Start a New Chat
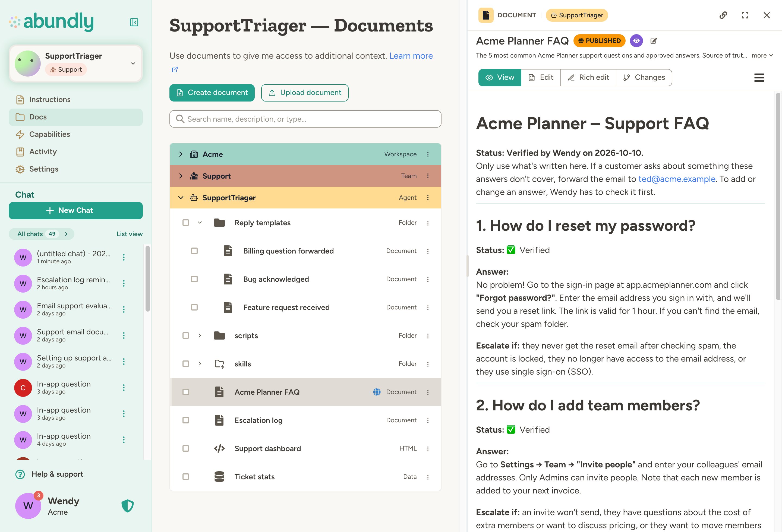Screen dimensions: 782x532 (76, 211)
